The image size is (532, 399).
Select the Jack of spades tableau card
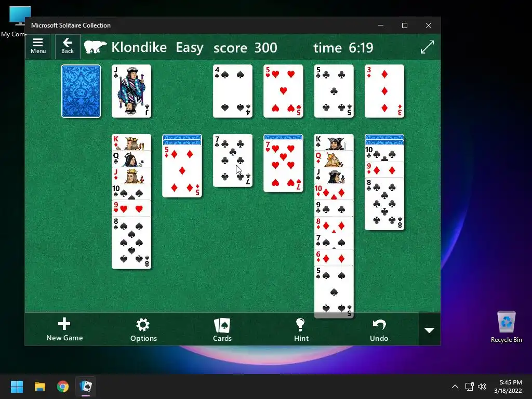pyautogui.click(x=334, y=176)
